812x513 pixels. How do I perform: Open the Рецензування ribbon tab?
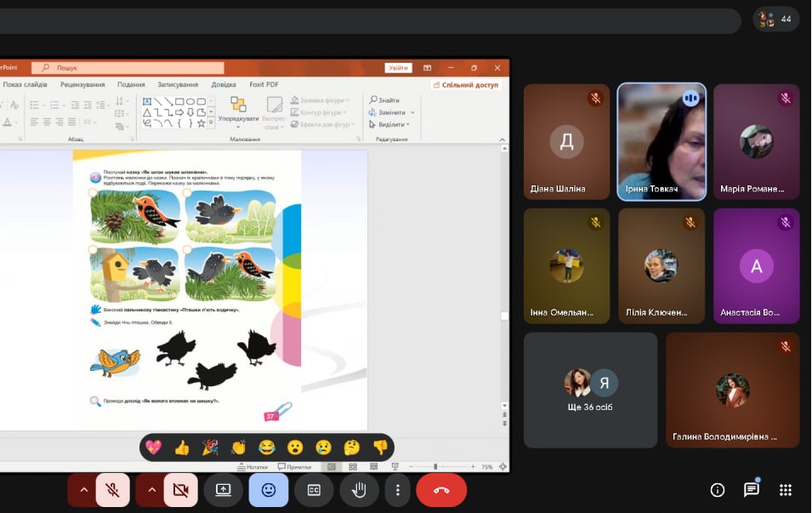click(82, 84)
